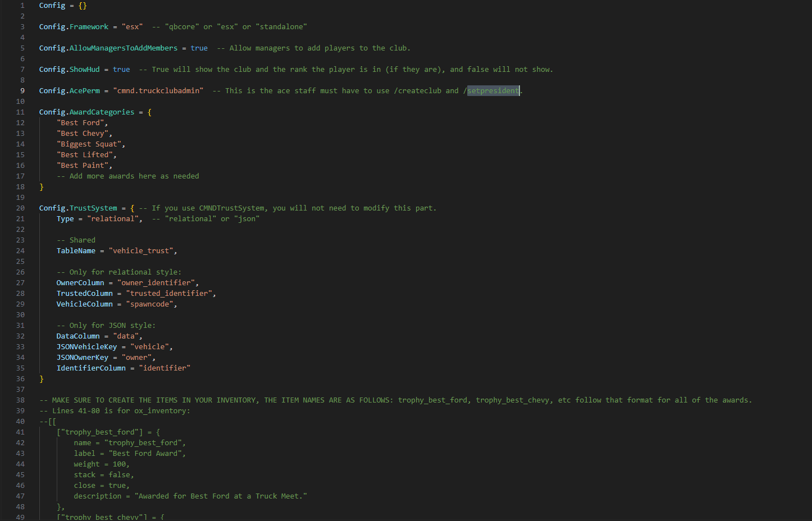Click "weight = 100" on line 44
The image size is (812, 521).
coord(100,464)
